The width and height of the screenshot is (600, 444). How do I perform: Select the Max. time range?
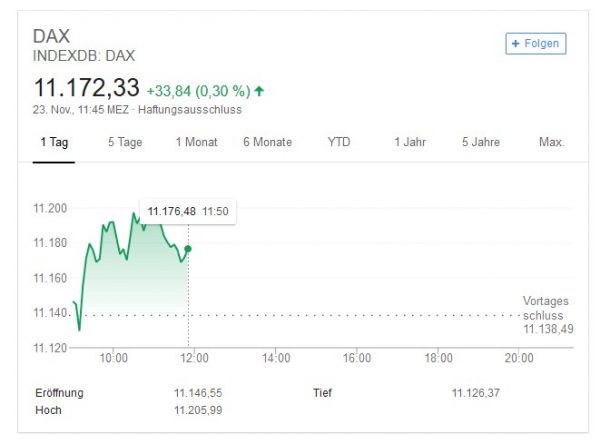coord(551,142)
